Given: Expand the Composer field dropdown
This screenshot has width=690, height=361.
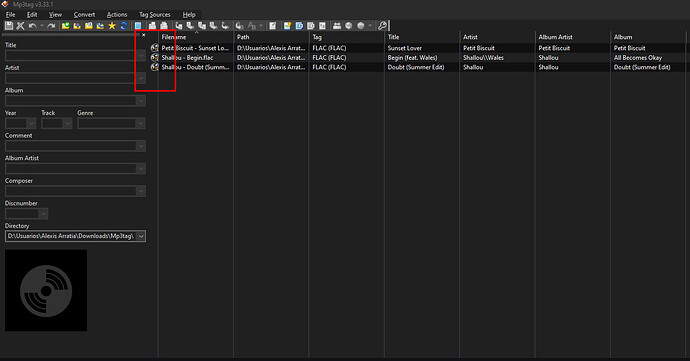Looking at the screenshot, I should click(141, 191).
